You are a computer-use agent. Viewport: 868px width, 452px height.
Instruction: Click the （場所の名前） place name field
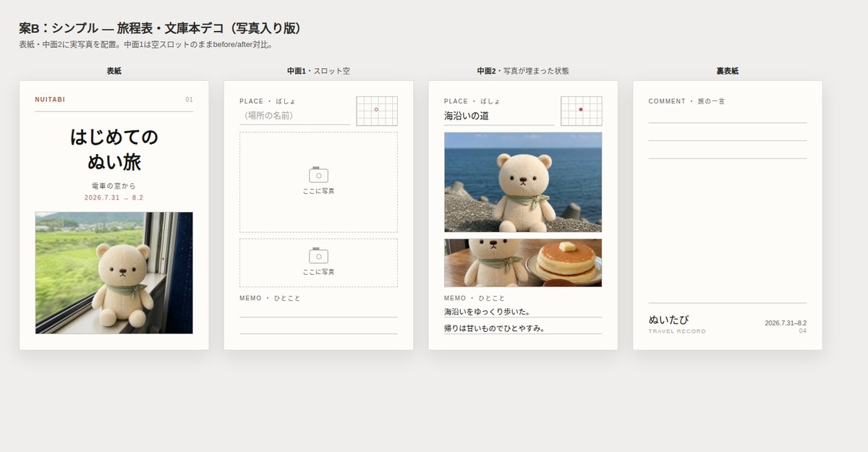coord(294,116)
